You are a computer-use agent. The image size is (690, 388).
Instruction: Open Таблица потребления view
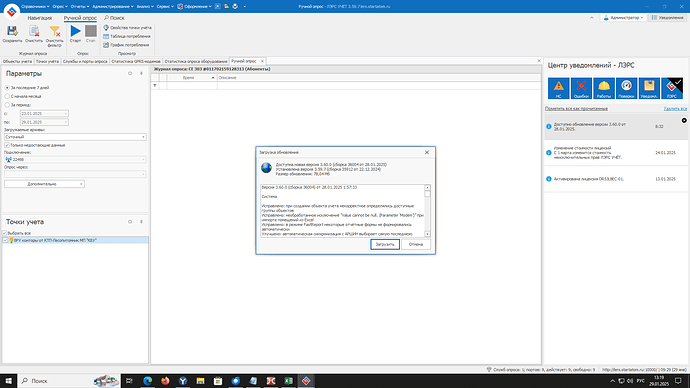127,36
